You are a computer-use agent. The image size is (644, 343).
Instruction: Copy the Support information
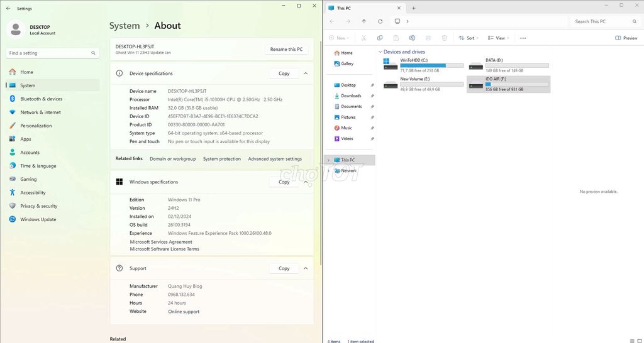284,268
